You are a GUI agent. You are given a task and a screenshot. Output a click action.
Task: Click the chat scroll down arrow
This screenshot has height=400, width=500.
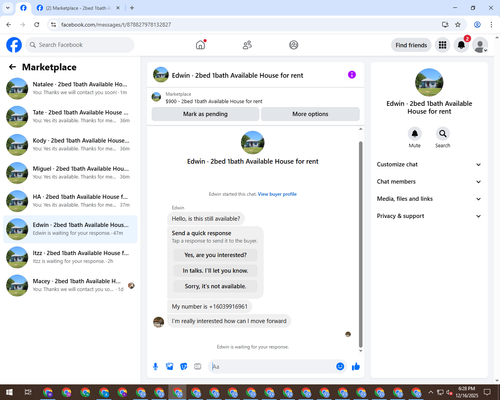[x=360, y=351]
